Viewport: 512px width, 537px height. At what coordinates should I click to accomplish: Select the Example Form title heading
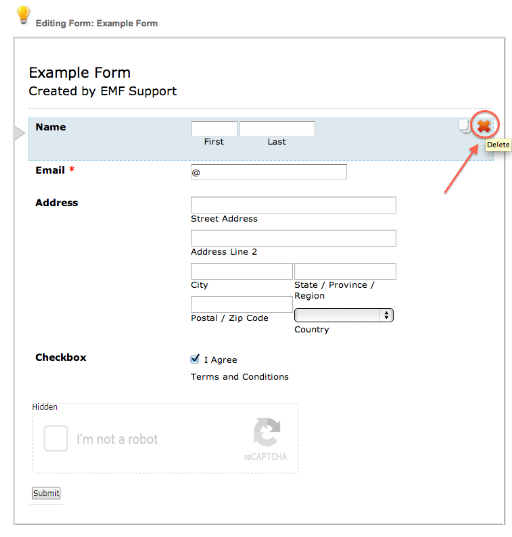(x=79, y=73)
